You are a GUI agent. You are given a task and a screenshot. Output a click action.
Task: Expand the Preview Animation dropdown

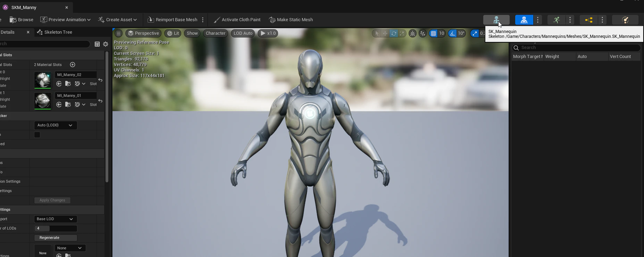[x=66, y=20]
